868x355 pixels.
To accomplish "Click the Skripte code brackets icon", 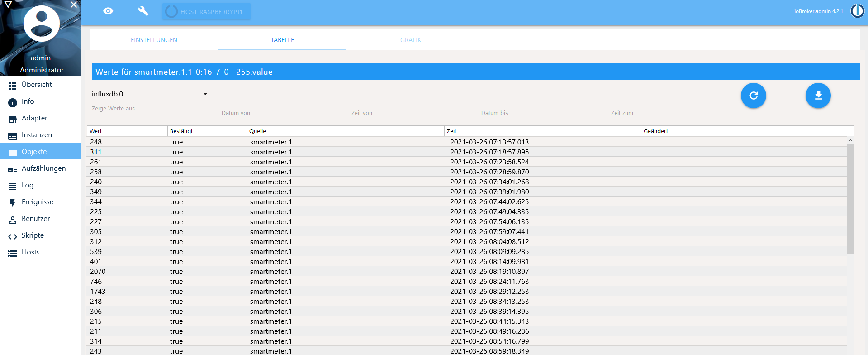I will click(x=13, y=236).
